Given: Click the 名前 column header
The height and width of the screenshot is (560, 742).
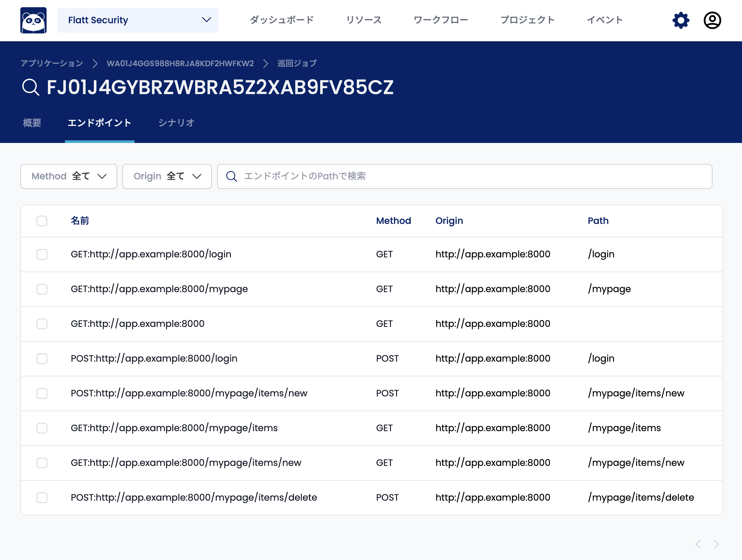Looking at the screenshot, I should [80, 221].
